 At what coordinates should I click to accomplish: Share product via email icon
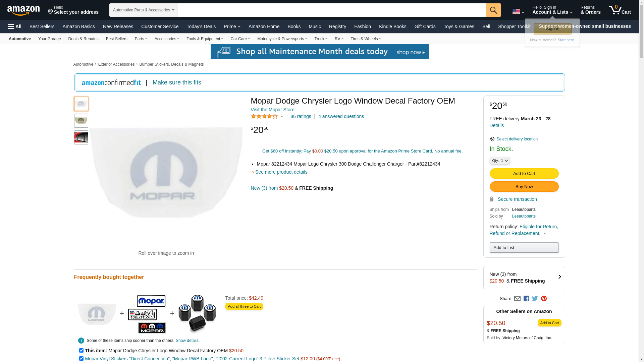click(x=517, y=298)
